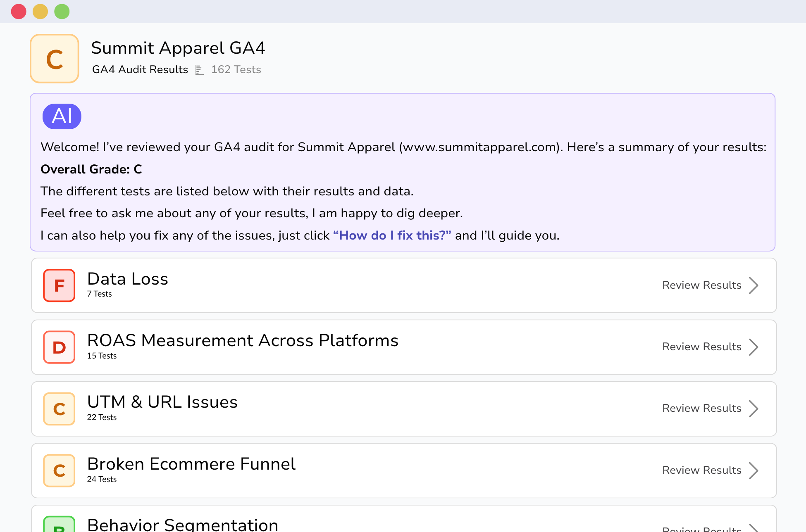Click the 22 Tests label under UTM & URL

click(102, 417)
